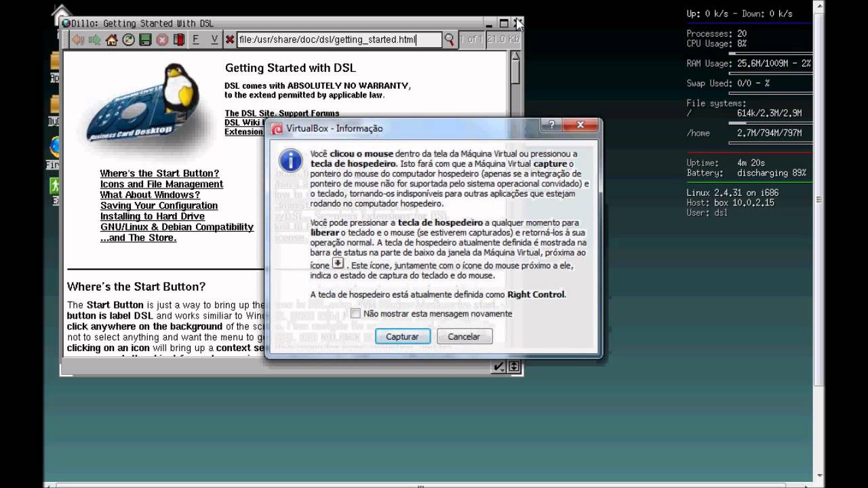Open the Dillo V menu
The height and width of the screenshot is (488, 868).
click(x=214, y=40)
